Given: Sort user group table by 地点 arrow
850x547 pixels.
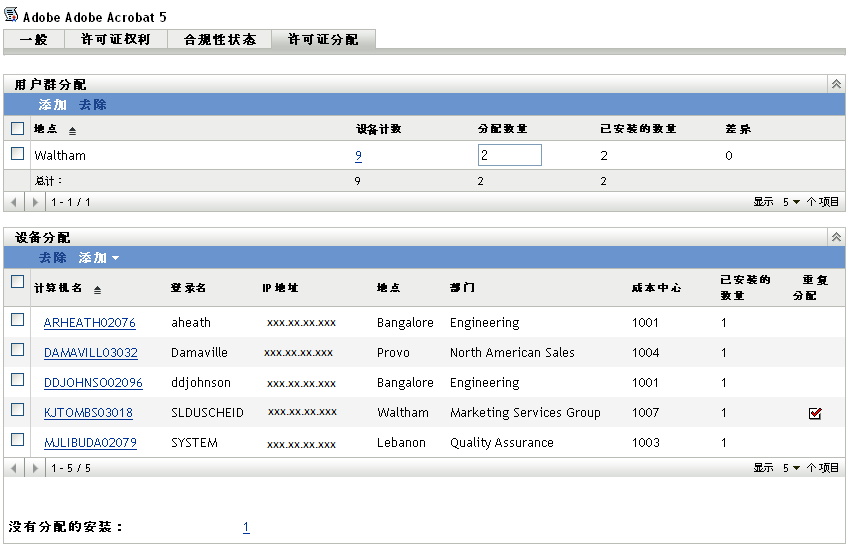Looking at the screenshot, I should (72, 130).
